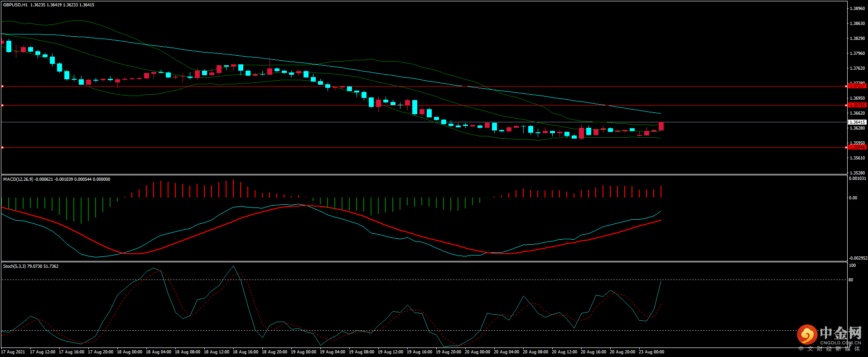
Task: Click the 18 Aug 00:00 time label
Action: [x=130, y=352]
